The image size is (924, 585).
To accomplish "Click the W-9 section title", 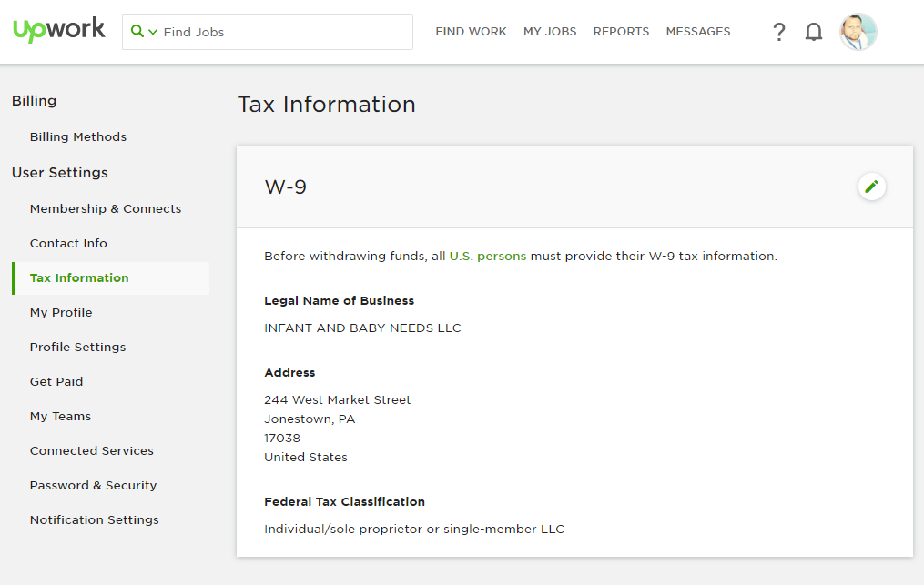I will (x=285, y=187).
